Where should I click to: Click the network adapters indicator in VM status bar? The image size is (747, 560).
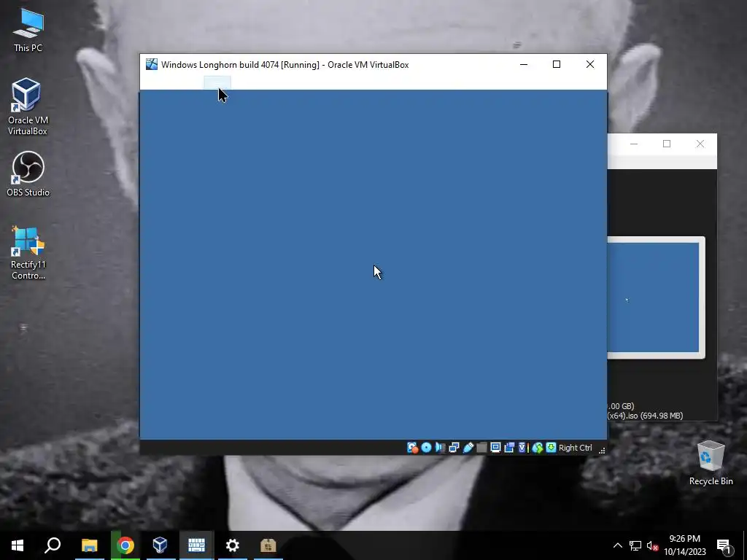click(x=454, y=448)
